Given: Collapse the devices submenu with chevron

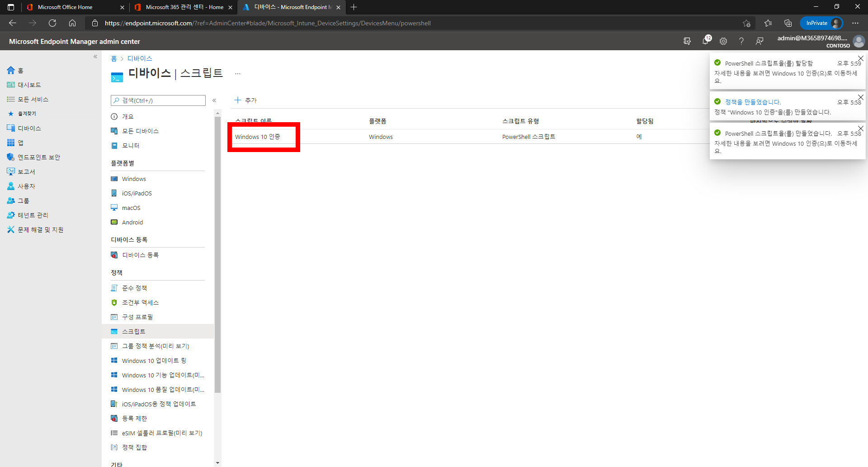Looking at the screenshot, I should tap(214, 100).
